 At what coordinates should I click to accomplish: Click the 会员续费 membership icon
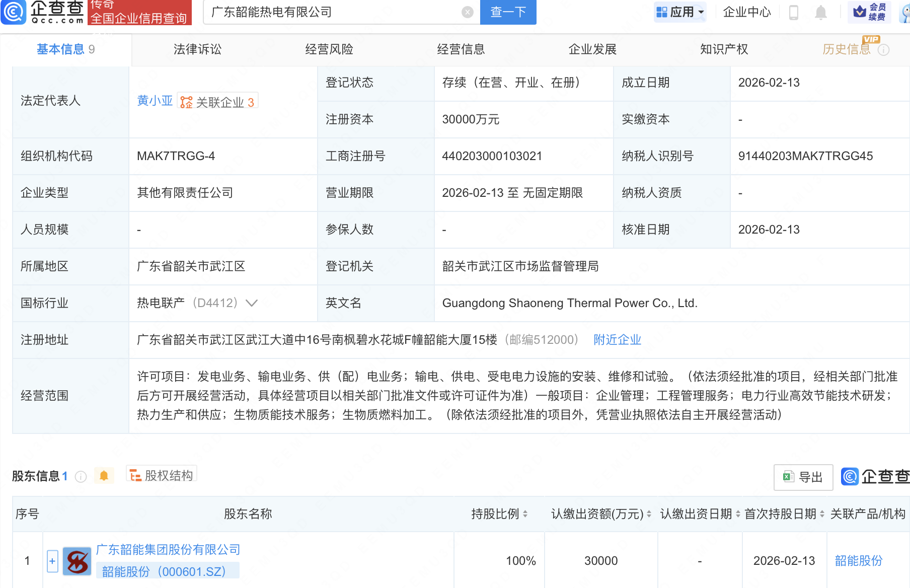pos(870,13)
